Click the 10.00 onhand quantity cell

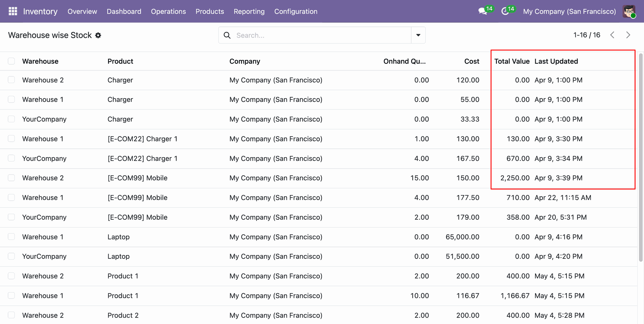tap(420, 296)
